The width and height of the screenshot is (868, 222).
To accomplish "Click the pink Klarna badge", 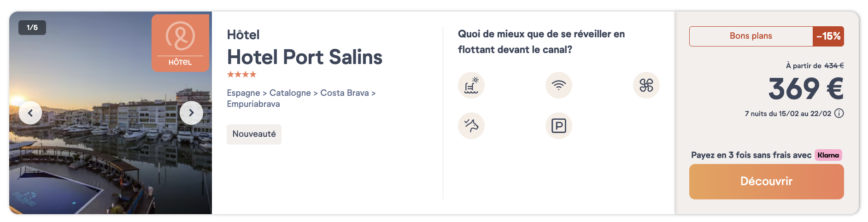I will pyautogui.click(x=828, y=155).
